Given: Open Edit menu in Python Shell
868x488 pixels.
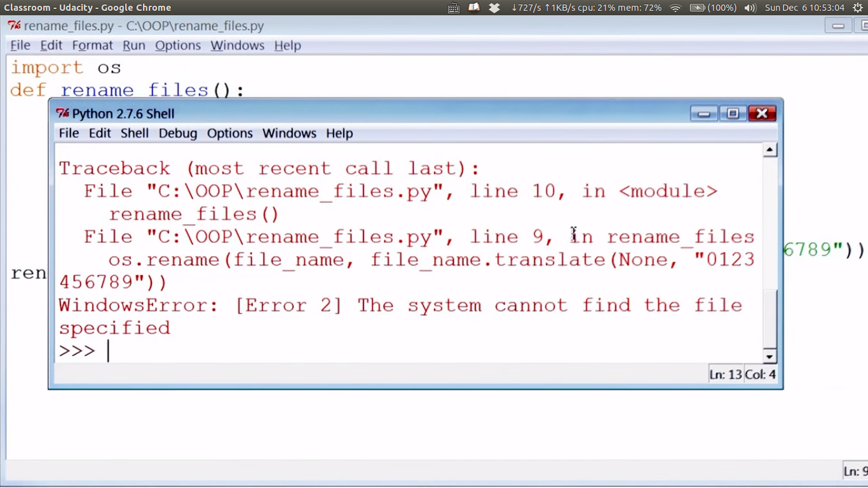Looking at the screenshot, I should pos(100,133).
